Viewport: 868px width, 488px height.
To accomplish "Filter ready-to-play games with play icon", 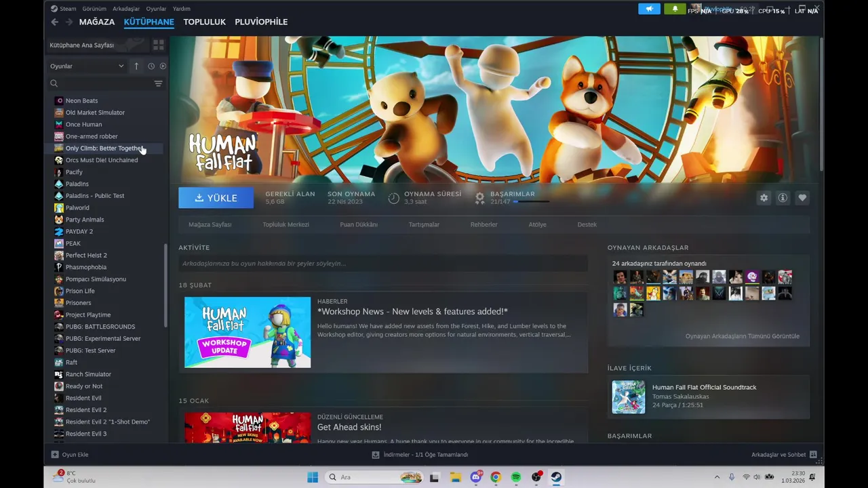I will coord(163,66).
